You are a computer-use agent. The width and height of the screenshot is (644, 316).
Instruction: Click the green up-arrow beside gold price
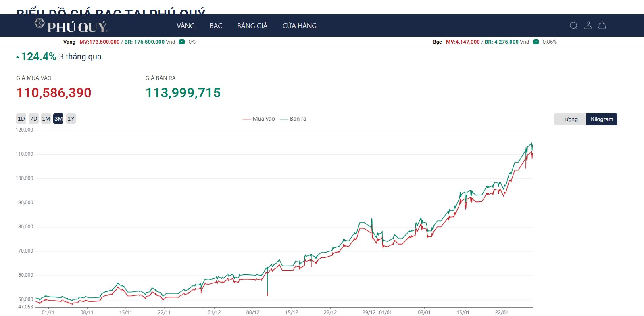coord(182,42)
